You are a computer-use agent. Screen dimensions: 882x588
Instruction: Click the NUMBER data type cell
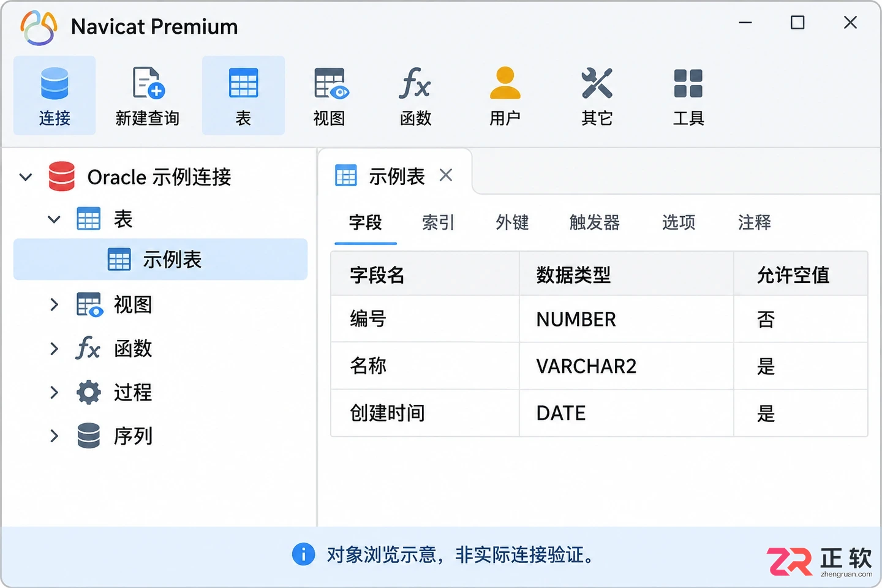point(626,319)
